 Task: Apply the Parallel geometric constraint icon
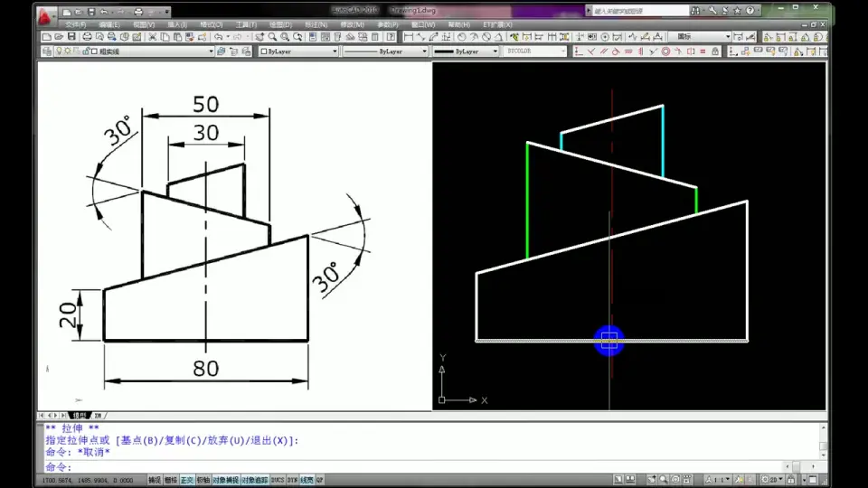[x=603, y=52]
